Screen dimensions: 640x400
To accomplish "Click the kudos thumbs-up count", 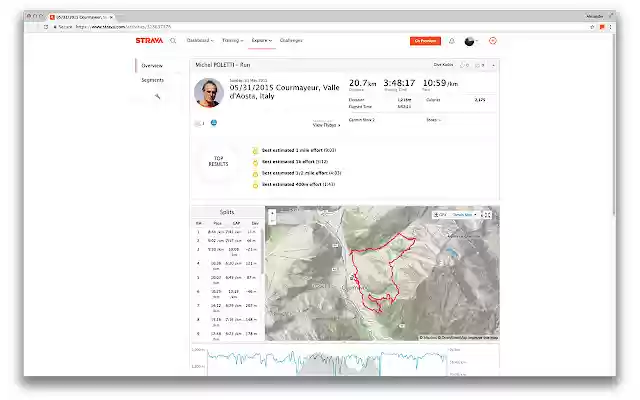I will pyautogui.click(x=464, y=65).
